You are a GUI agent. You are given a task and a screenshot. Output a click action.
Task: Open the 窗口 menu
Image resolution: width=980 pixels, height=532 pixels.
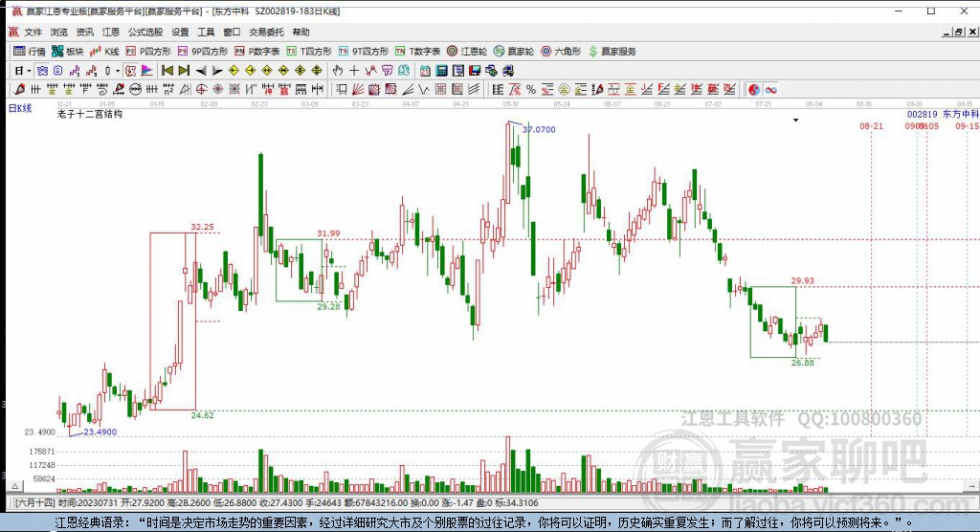click(x=232, y=32)
